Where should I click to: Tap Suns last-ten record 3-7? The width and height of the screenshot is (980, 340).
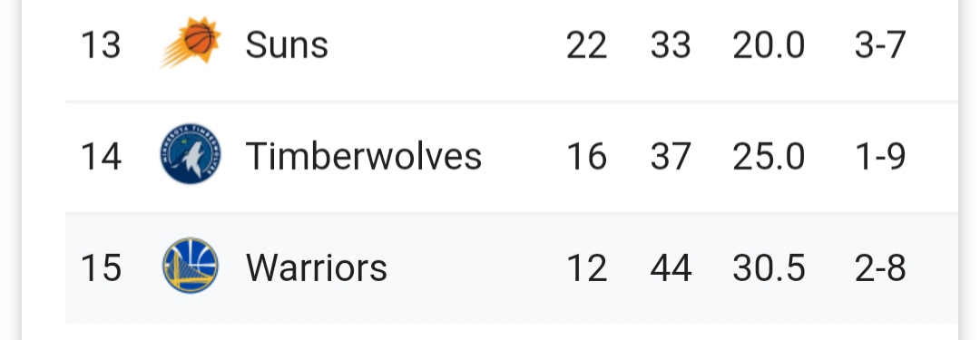880,45
